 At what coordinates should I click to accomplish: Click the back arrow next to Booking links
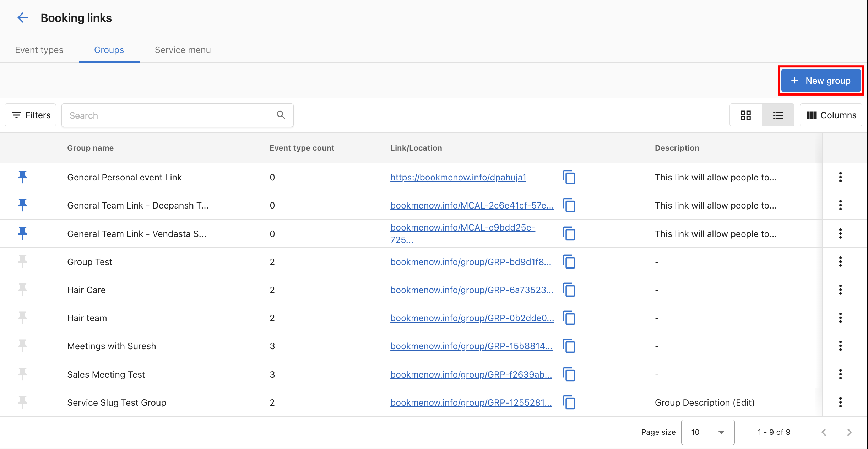[22, 17]
